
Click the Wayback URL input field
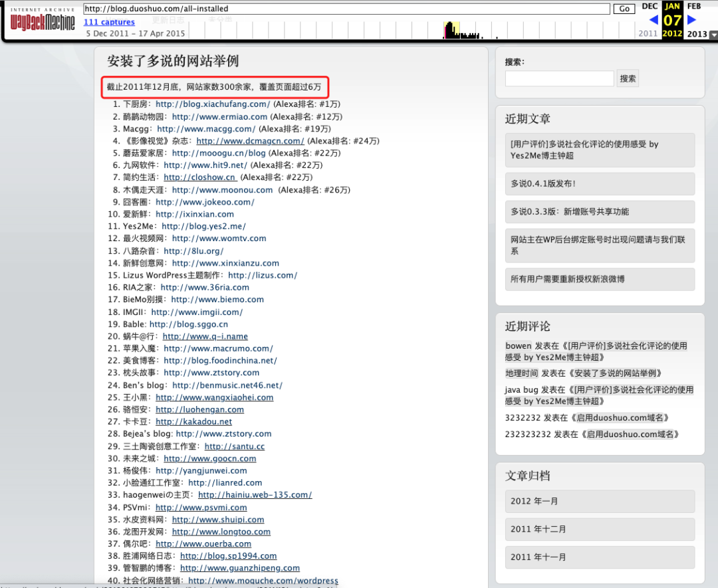pyautogui.click(x=346, y=9)
